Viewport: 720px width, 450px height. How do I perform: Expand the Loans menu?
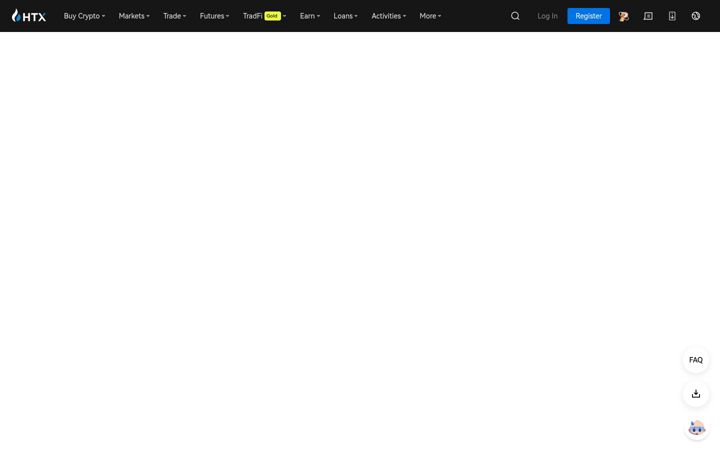pos(345,16)
